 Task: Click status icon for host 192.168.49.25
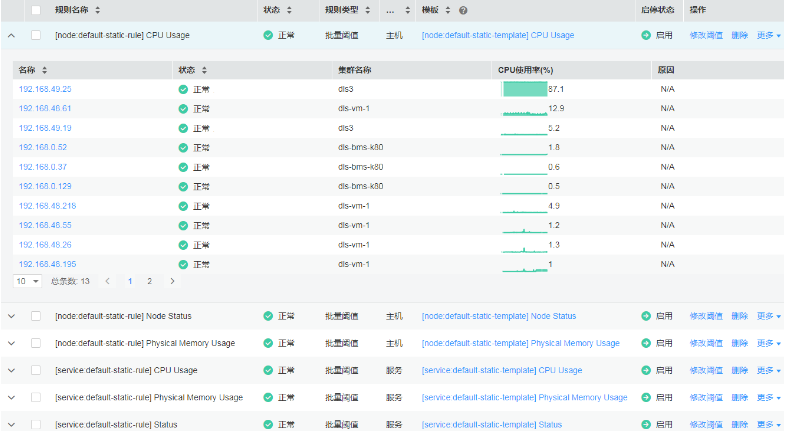[183, 89]
